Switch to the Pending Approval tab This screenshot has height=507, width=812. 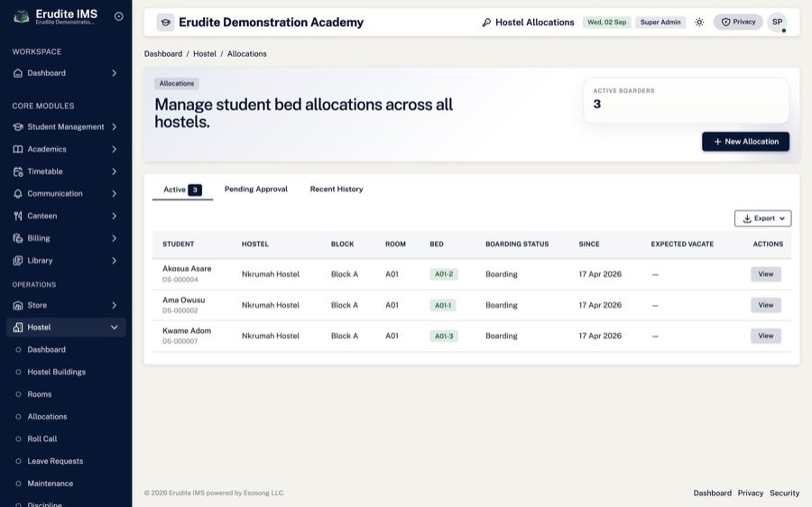[256, 189]
